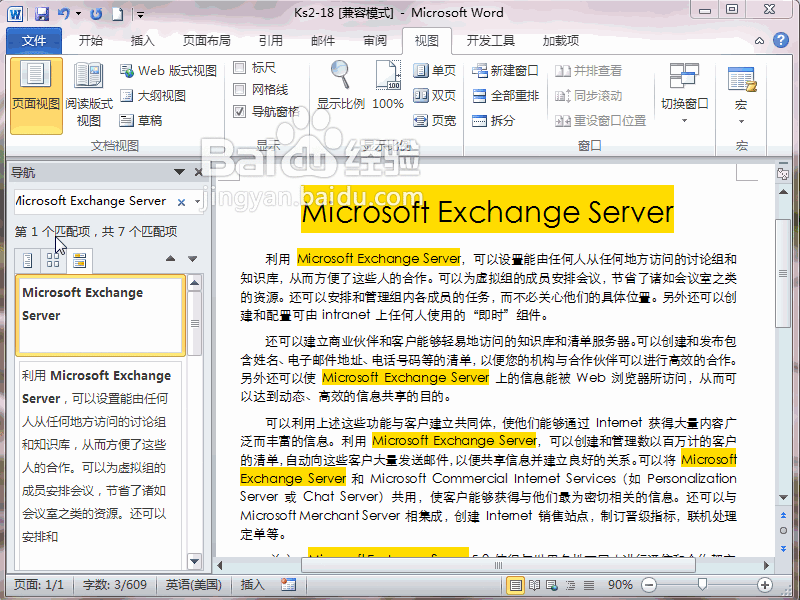
Task: Switch to 阅读版式视图 reading view
Action: click(89, 95)
